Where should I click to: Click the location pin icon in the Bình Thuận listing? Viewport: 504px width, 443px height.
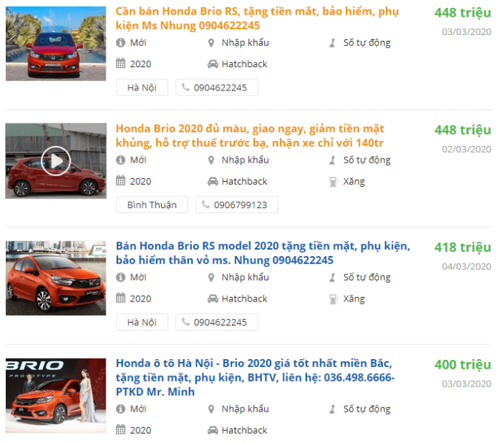[x=212, y=161]
